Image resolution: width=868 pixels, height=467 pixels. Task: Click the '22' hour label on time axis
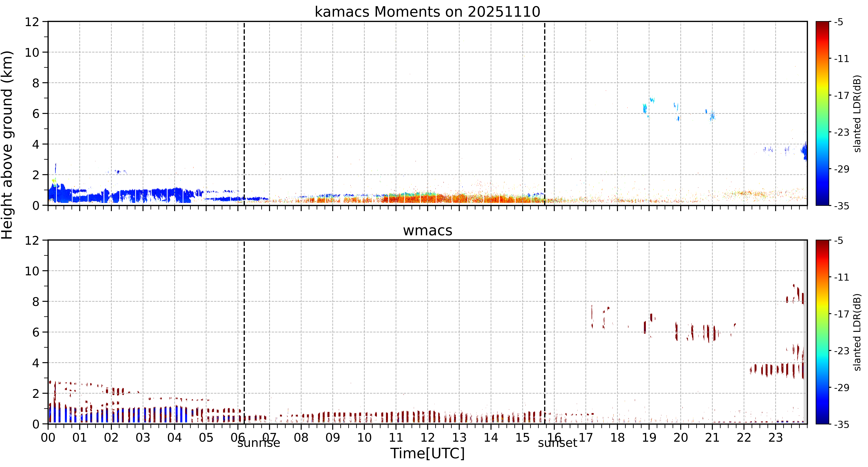pyautogui.click(x=744, y=438)
